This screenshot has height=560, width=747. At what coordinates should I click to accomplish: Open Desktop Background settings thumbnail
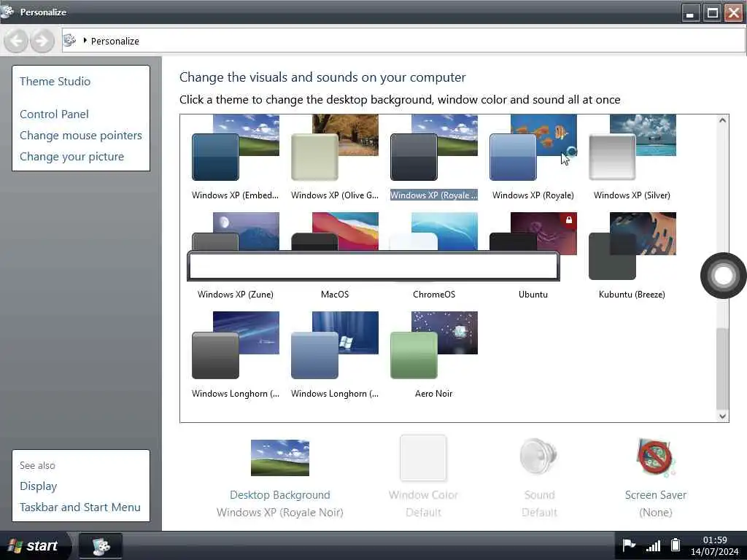[279, 458]
